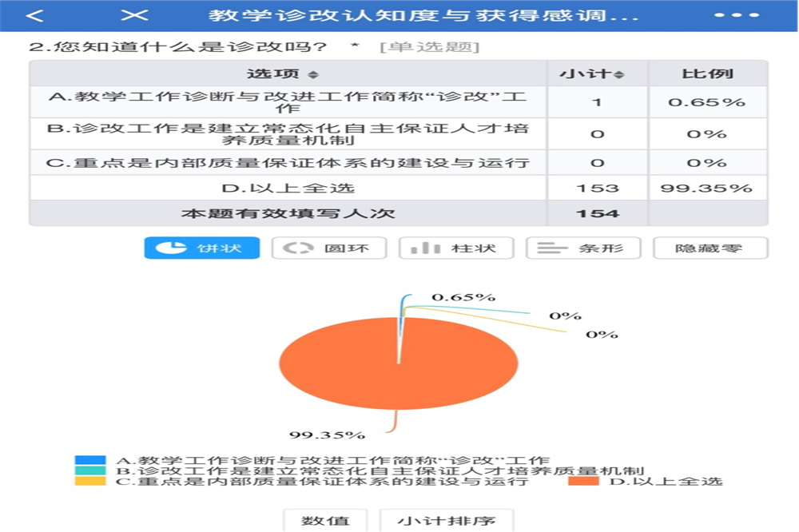The height and width of the screenshot is (532, 799).
Task: Click the yellow legend swatch for option C
Action: [x=89, y=481]
